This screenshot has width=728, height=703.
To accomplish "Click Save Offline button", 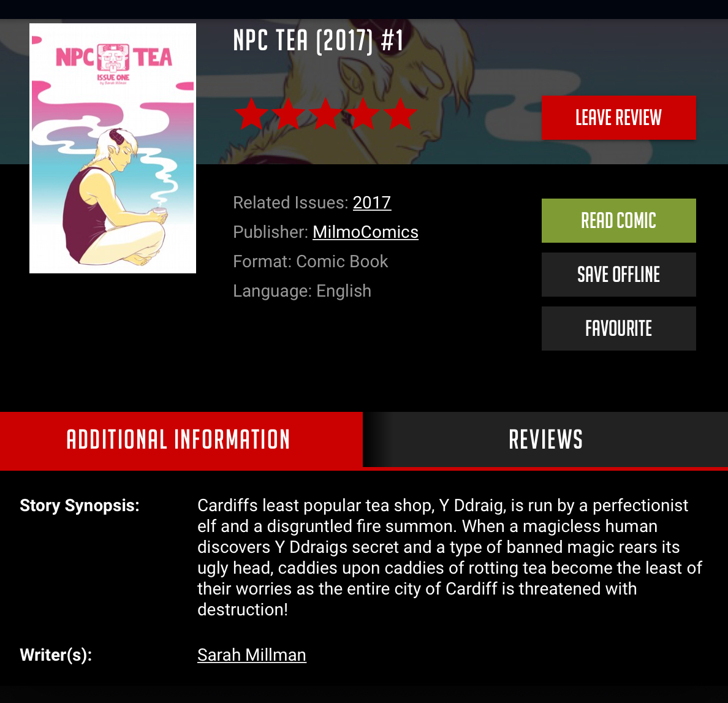I will pyautogui.click(x=618, y=275).
